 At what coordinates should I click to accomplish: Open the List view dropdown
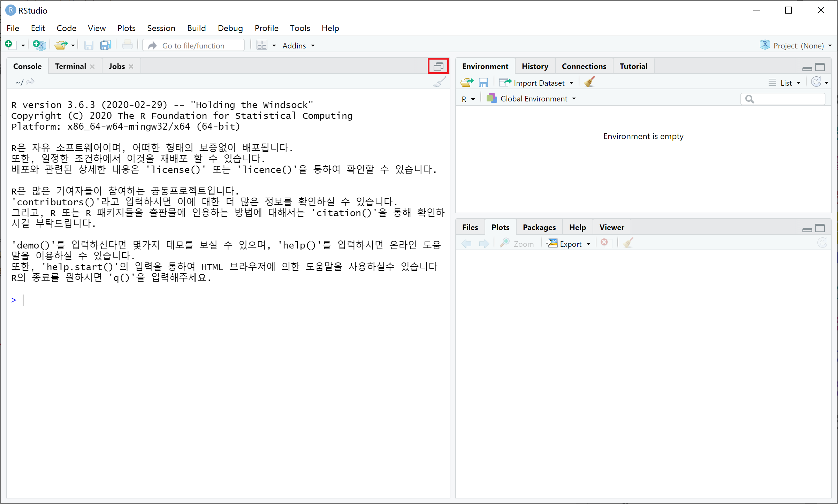pyautogui.click(x=785, y=83)
